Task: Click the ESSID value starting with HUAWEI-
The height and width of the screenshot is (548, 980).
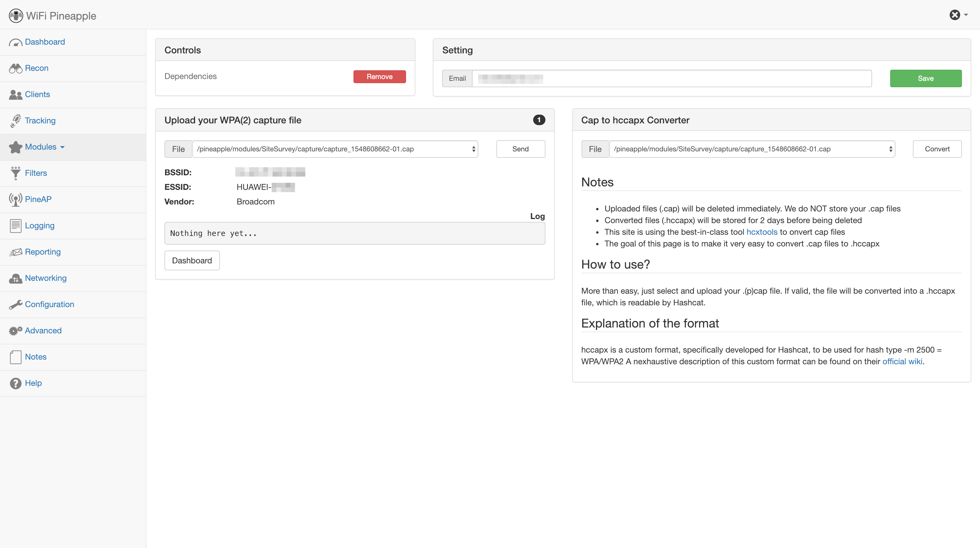Action: (x=265, y=187)
